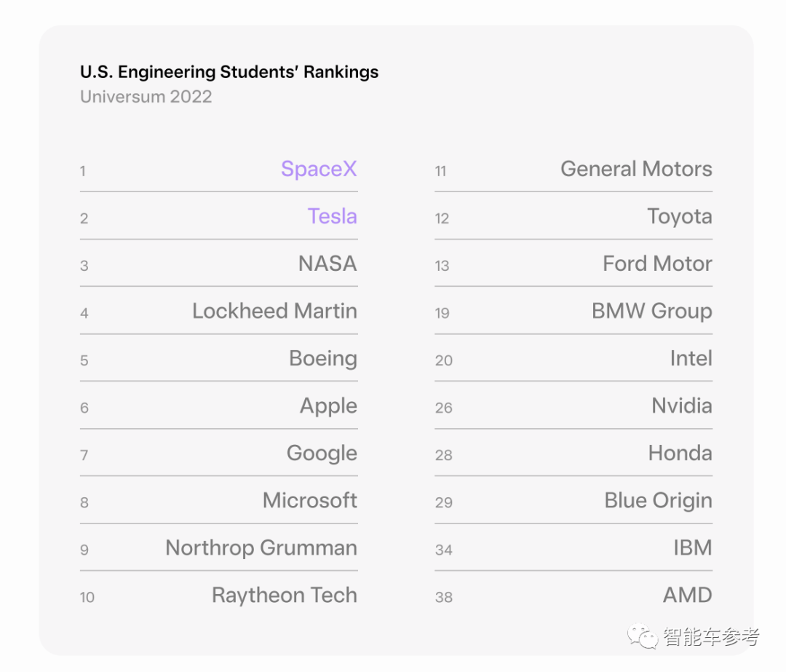Screen dimensions: 786x672
Task: Click the U.S. Engineering Students' Rankings title
Action: point(229,72)
